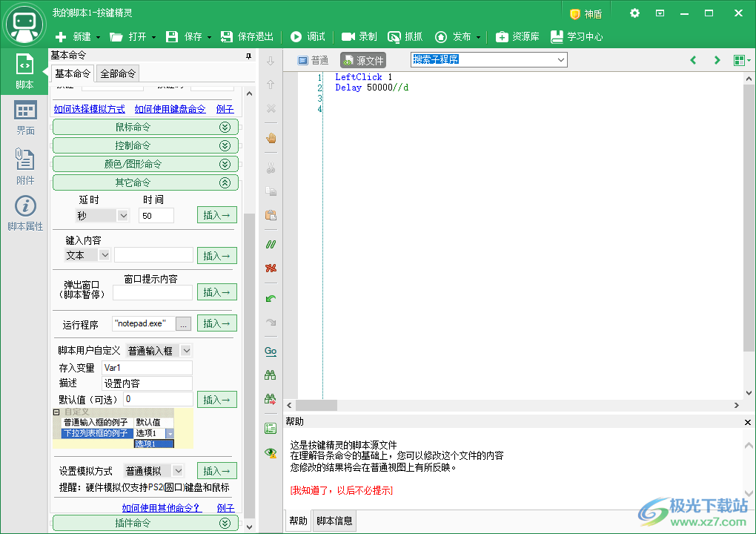
Task: Click the paste clipboard icon
Action: tap(271, 215)
